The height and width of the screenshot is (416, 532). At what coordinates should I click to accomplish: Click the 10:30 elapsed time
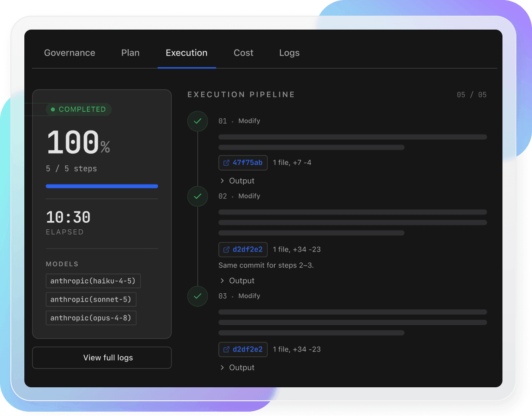click(x=68, y=217)
